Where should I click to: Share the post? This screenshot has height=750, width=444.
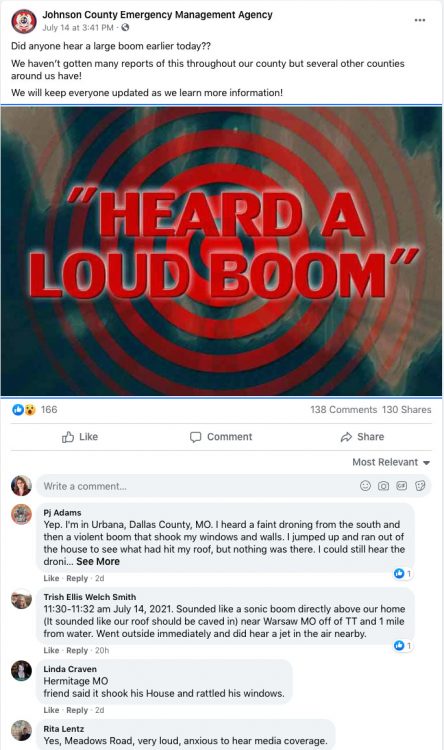click(362, 437)
